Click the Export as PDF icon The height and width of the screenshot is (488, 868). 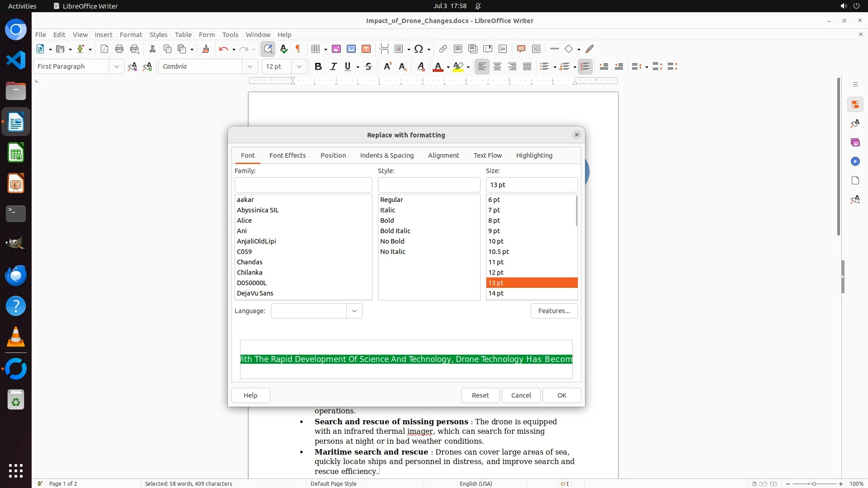click(104, 49)
